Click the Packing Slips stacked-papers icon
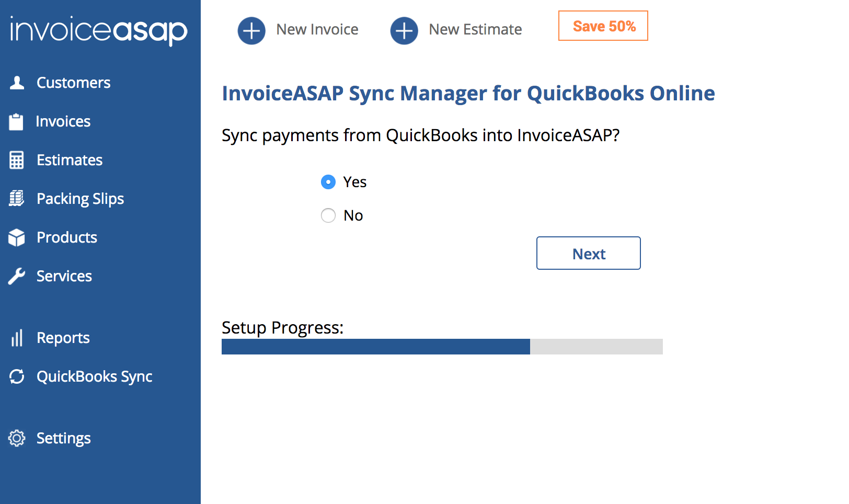The height and width of the screenshot is (504, 849). pos(17,198)
